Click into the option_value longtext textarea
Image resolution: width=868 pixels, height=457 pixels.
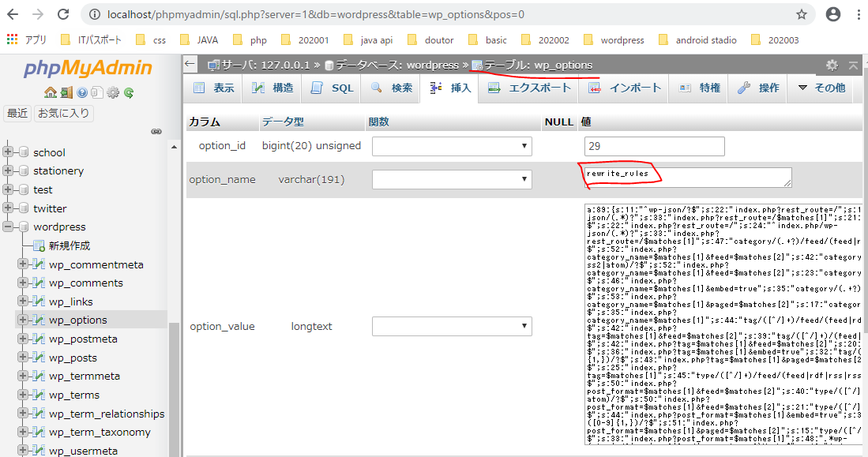723,324
